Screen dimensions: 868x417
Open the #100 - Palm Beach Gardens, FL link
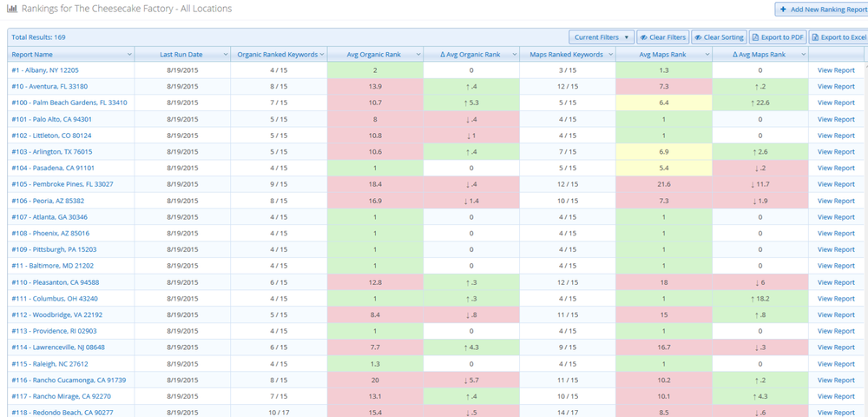(69, 103)
